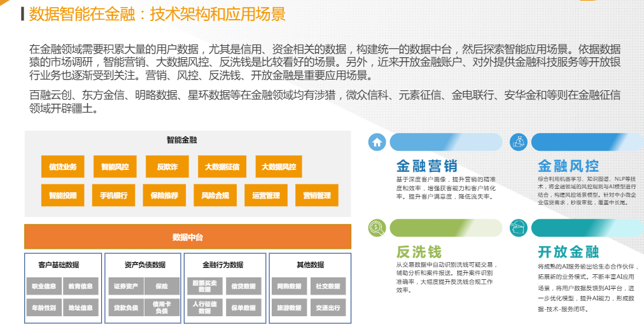Click the money bag icon beside 金融风控
The width and height of the screenshot is (644, 334).
(519, 142)
